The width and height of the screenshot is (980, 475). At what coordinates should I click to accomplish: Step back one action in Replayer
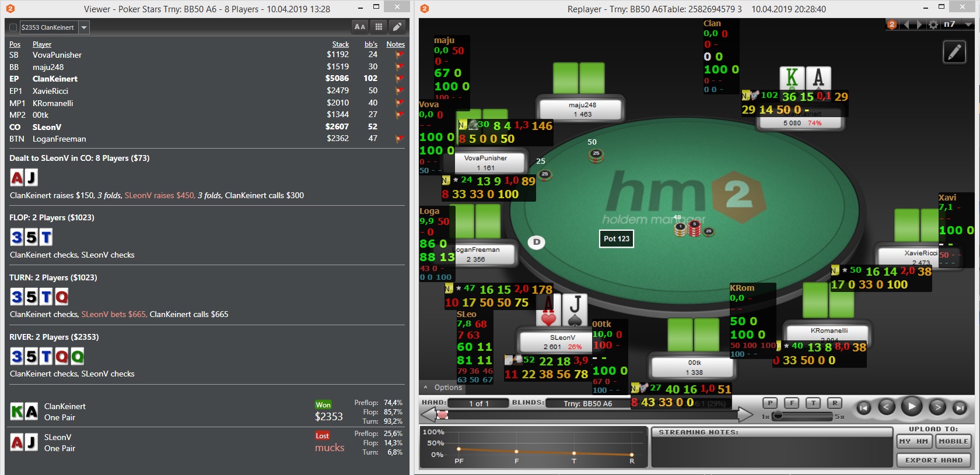[887, 407]
